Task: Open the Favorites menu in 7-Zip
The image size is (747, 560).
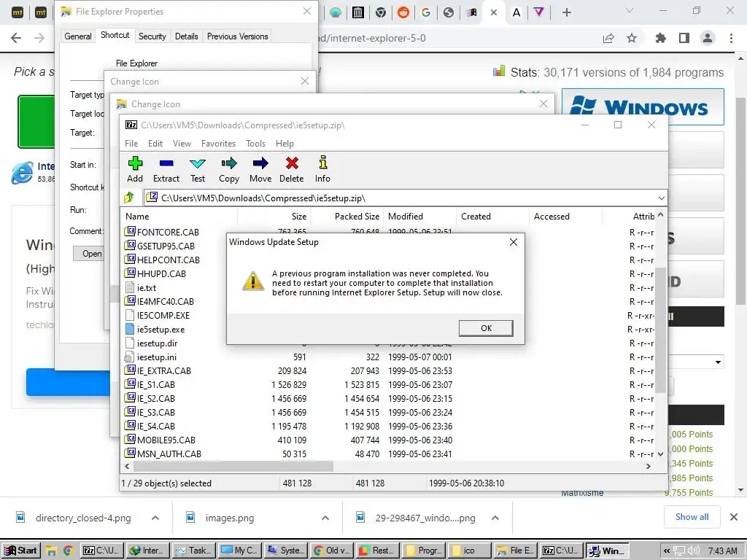Action: click(218, 144)
